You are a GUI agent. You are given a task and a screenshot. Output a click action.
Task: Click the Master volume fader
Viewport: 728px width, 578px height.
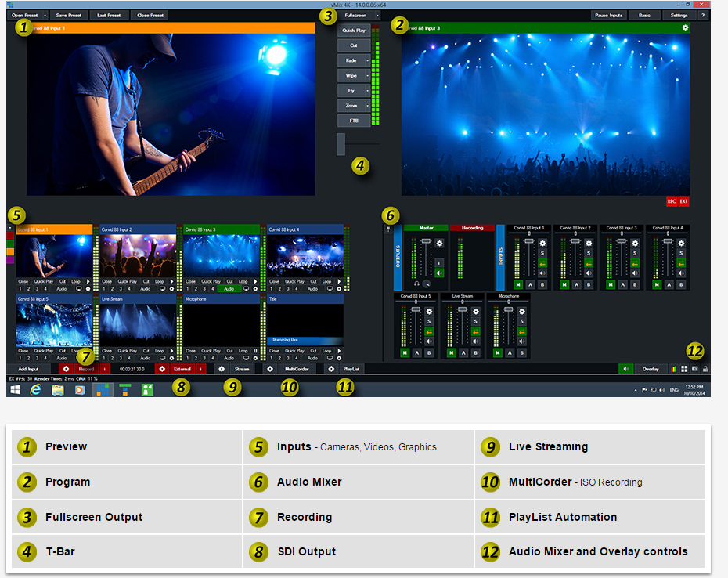click(426, 241)
